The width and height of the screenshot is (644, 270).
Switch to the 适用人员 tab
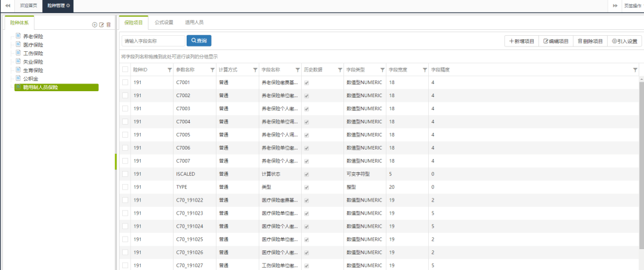tap(194, 23)
